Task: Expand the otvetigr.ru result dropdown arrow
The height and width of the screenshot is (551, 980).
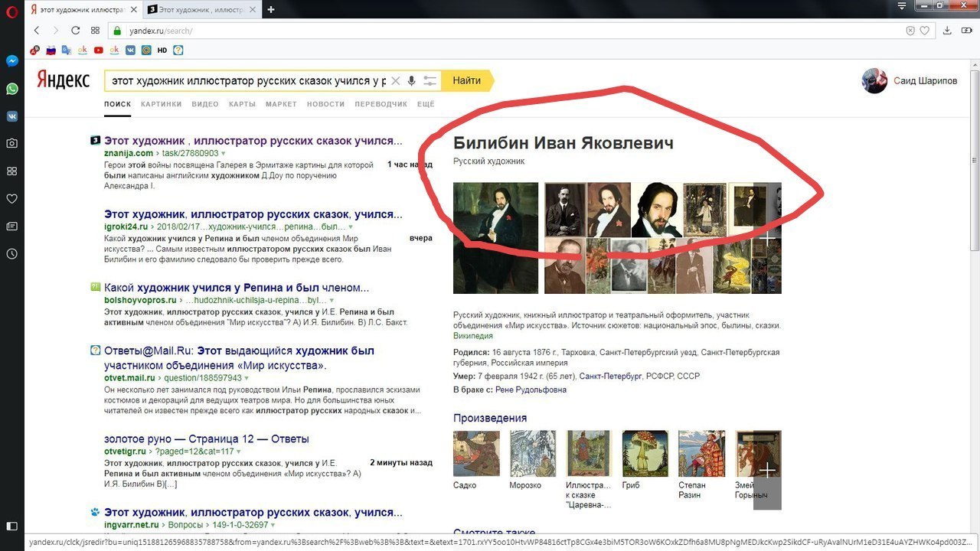Action: point(239,452)
